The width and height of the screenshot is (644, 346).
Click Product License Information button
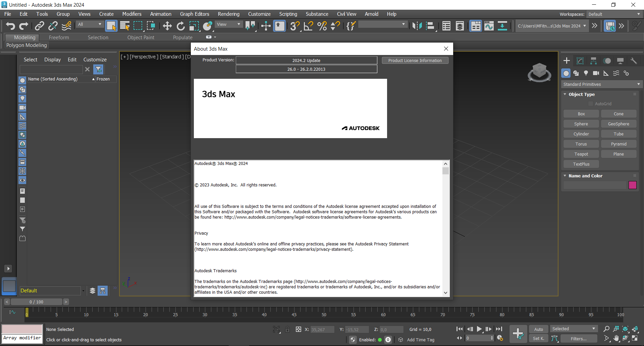click(x=415, y=60)
